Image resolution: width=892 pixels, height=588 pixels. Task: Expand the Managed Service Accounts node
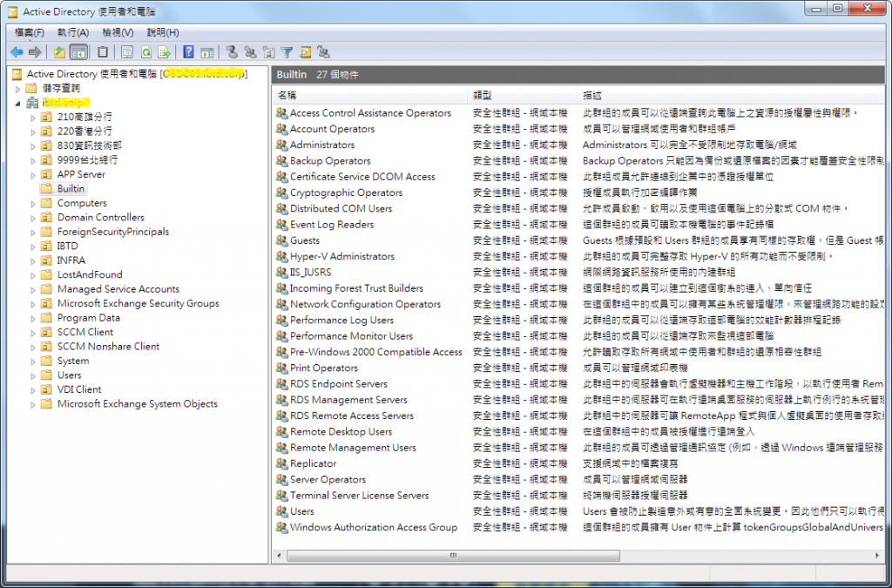coord(32,289)
